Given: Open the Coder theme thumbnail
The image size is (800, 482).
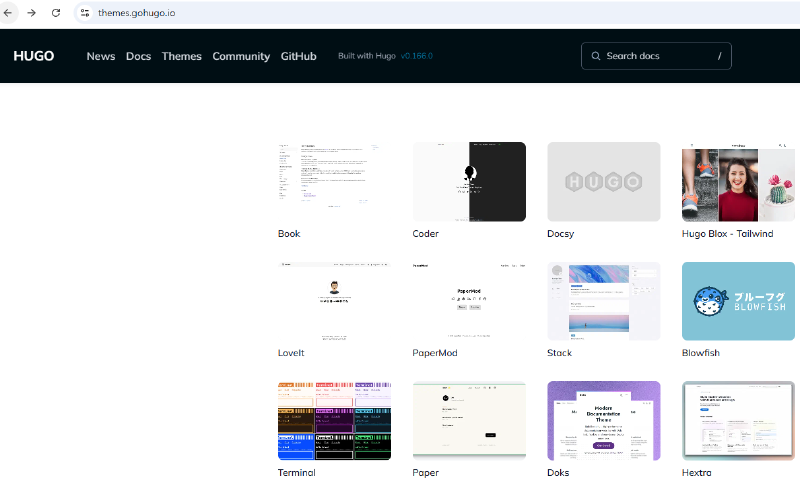Looking at the screenshot, I should (x=469, y=182).
